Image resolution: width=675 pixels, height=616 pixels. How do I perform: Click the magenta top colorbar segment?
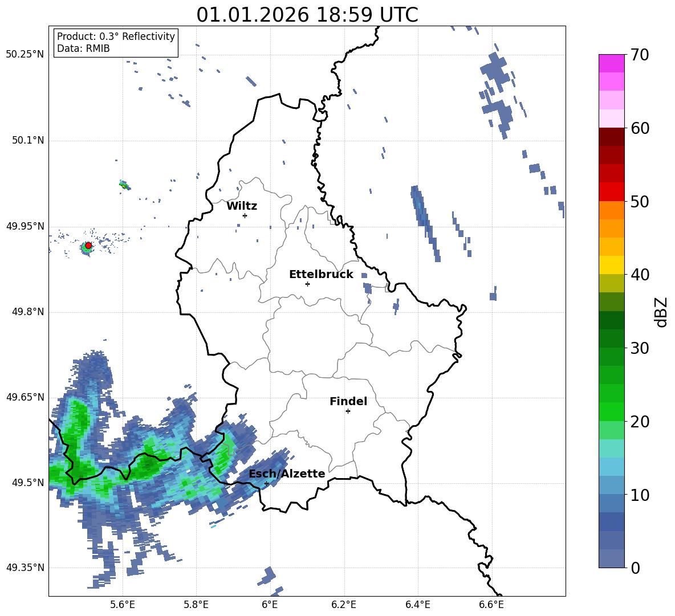pos(611,63)
